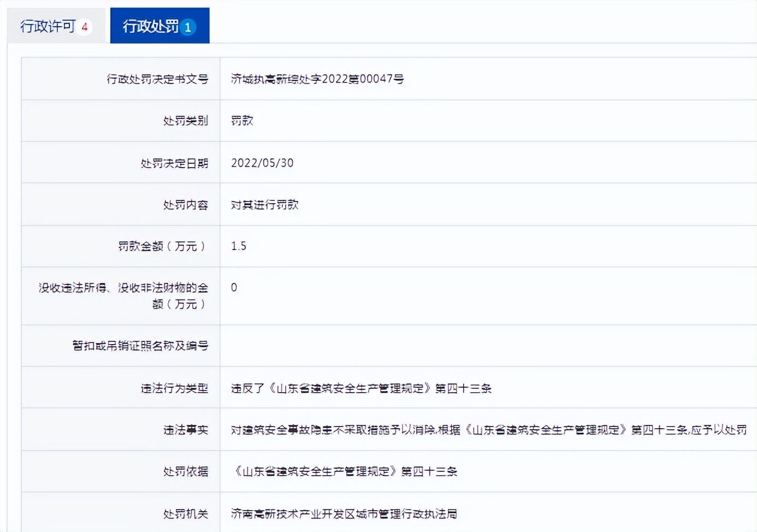Click the 处罚类别 label
This screenshot has height=532, width=757.
186,121
